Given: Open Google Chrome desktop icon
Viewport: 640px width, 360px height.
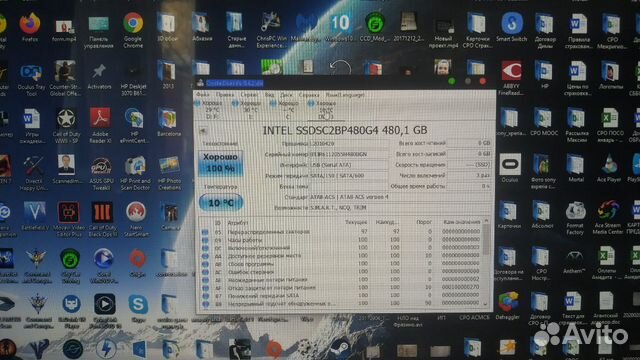Looking at the screenshot, I should pyautogui.click(x=133, y=31).
